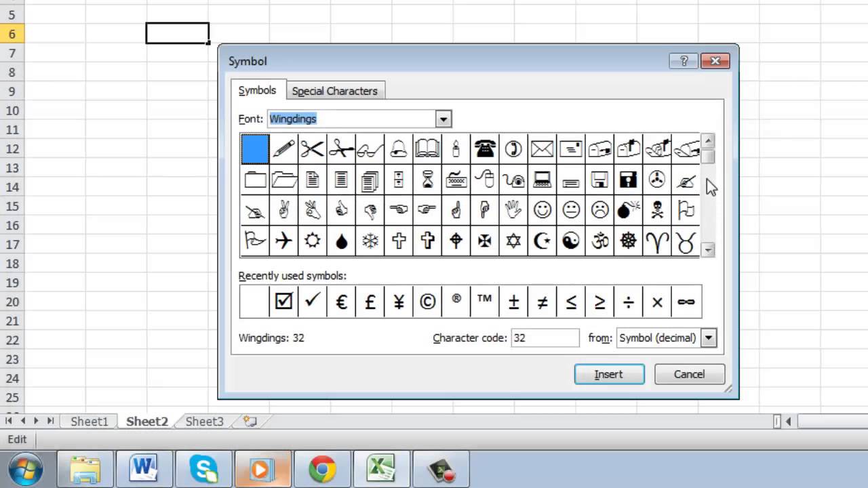Viewport: 868px width, 488px height.
Task: Select the yin-yang symbol
Action: tap(570, 241)
